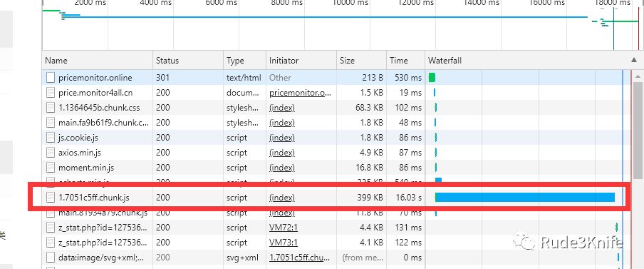This screenshot has height=269, width=644.
Task: Click the file icon beside 1.1364645b.chunk.css
Action: pyautogui.click(x=50, y=108)
